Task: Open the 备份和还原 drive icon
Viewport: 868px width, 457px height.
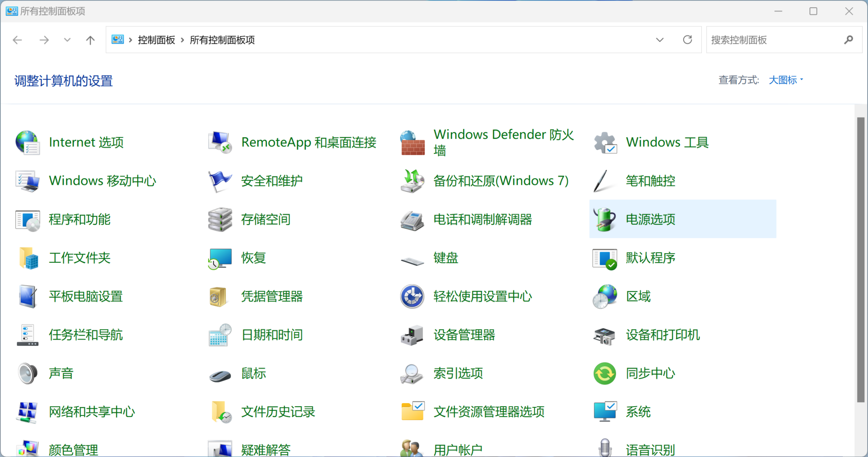Action: pyautogui.click(x=412, y=181)
